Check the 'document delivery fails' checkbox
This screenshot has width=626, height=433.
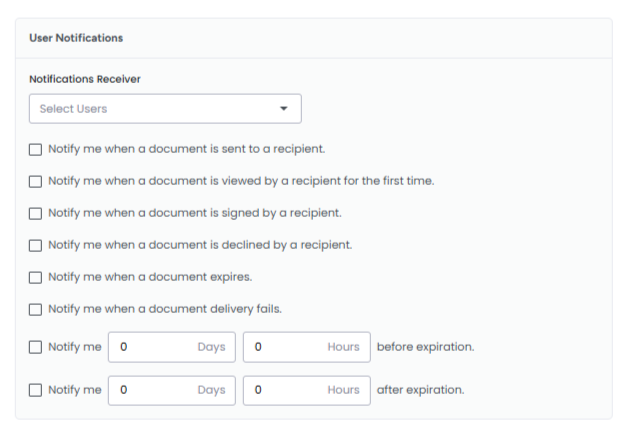coord(35,309)
